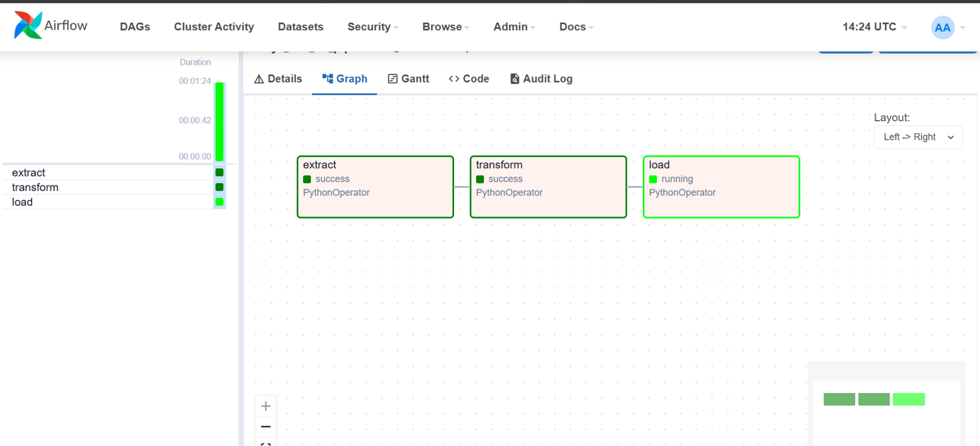The image size is (980, 446).
Task: Click the transform row in task list
Action: pyautogui.click(x=108, y=187)
